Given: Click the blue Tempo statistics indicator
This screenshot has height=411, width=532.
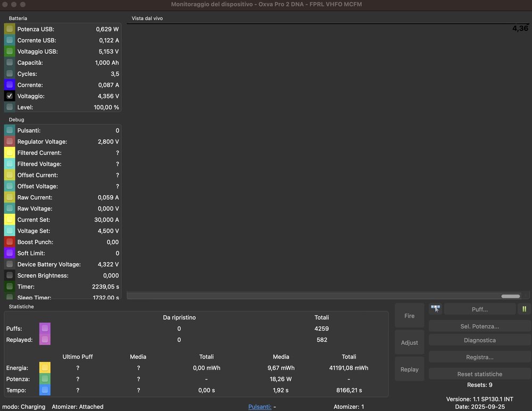Looking at the screenshot, I should [45, 390].
